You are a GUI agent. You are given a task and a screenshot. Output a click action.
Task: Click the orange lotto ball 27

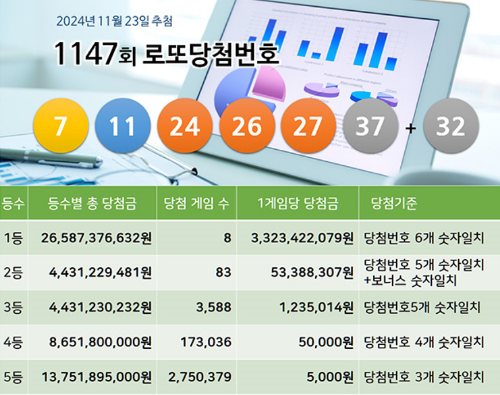309,126
